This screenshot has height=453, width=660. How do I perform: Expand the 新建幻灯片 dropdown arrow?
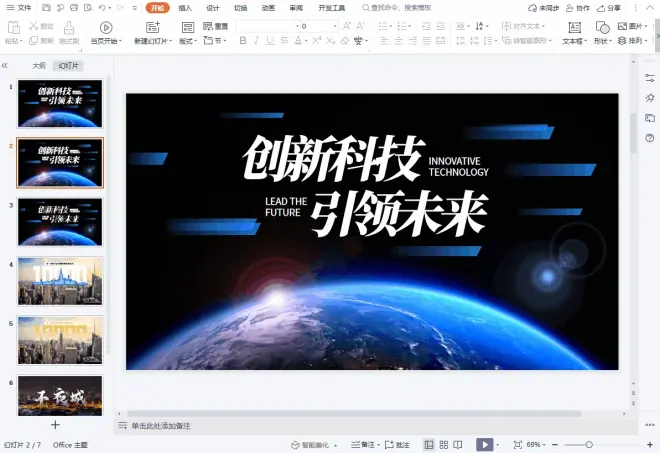pyautogui.click(x=170, y=41)
